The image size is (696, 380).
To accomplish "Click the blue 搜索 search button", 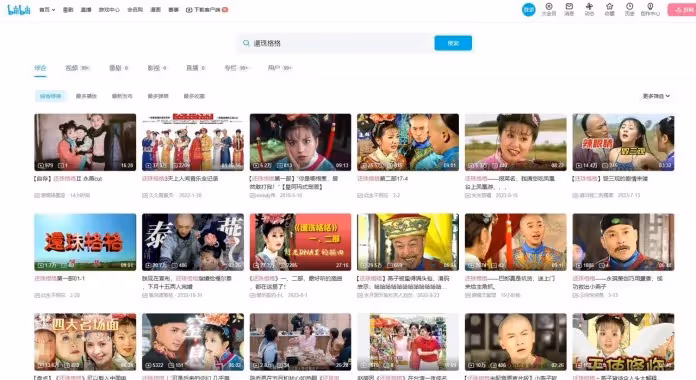I will (x=453, y=43).
